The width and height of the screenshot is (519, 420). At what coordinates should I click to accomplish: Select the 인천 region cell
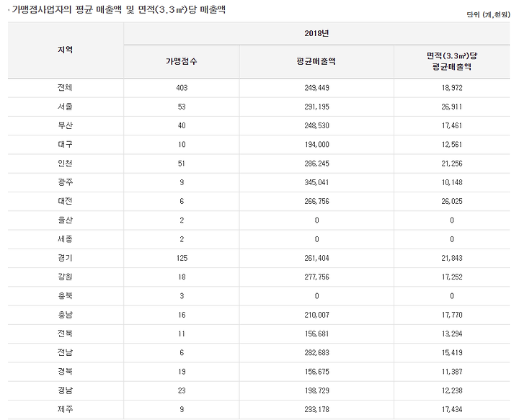[65, 164]
